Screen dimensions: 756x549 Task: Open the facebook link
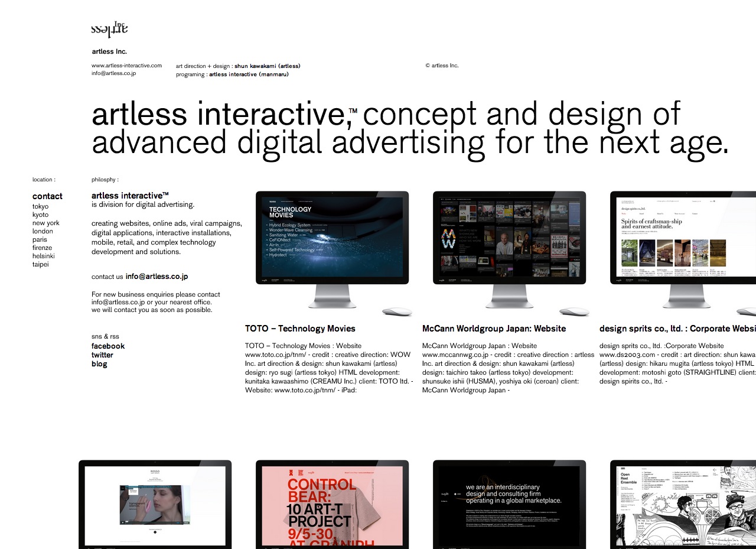108,346
